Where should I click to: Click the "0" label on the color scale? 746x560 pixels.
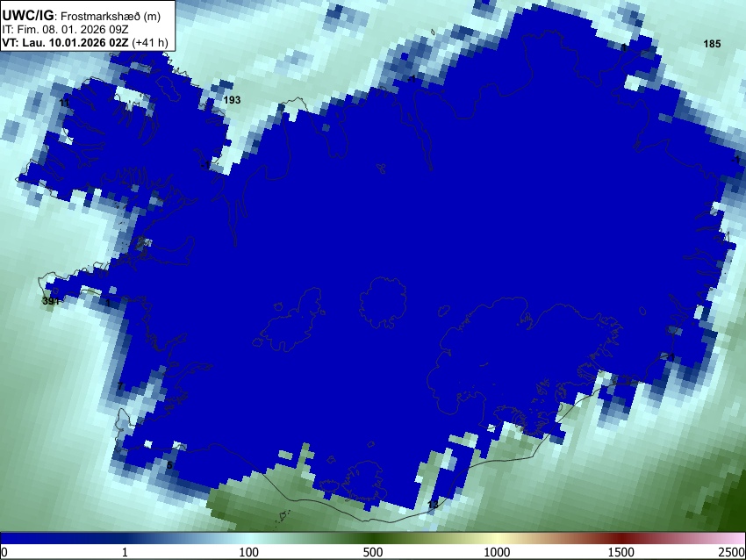[4, 552]
